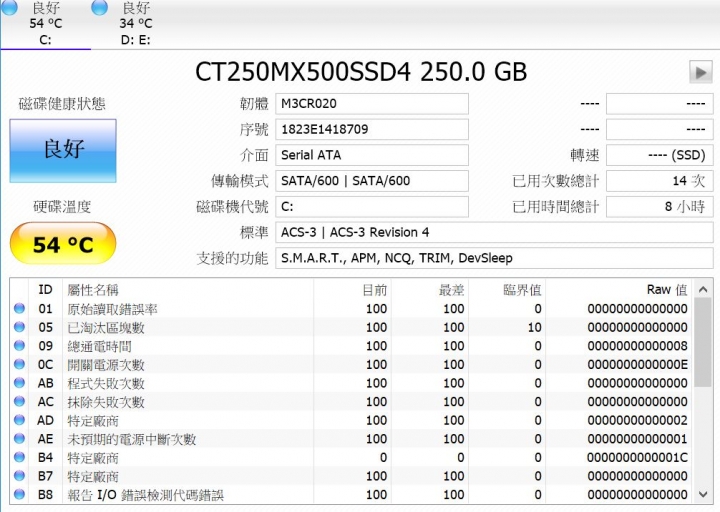This screenshot has width=720, height=512.
Task: Select the 程式失敗次數 attribute row
Action: pos(352,383)
